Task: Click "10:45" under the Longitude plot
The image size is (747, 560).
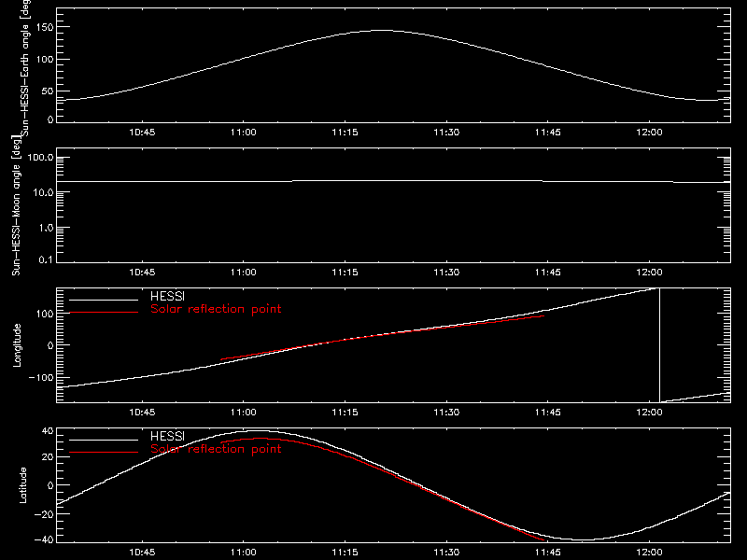Action: (142, 413)
